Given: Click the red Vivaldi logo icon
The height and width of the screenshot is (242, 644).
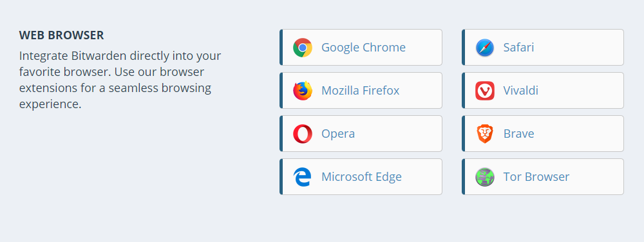Looking at the screenshot, I should [485, 91].
